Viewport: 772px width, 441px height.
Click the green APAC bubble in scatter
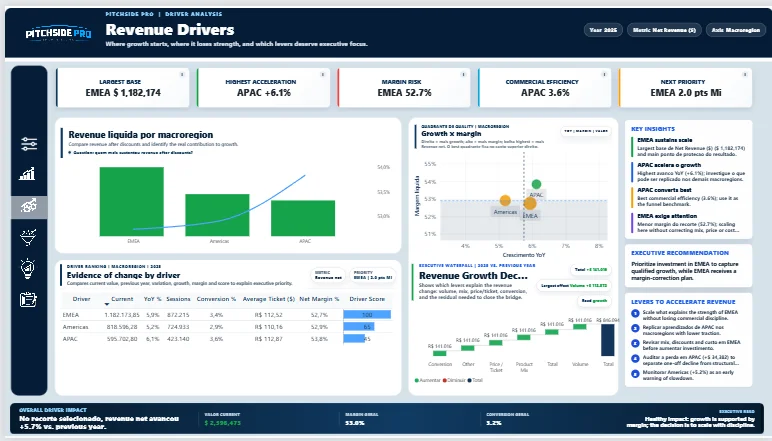[536, 184]
